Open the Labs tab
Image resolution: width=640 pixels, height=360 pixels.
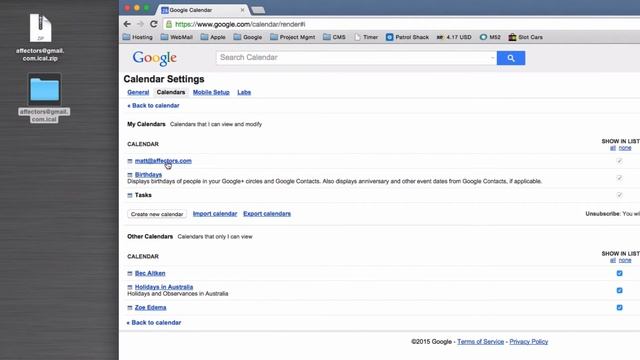click(x=244, y=92)
